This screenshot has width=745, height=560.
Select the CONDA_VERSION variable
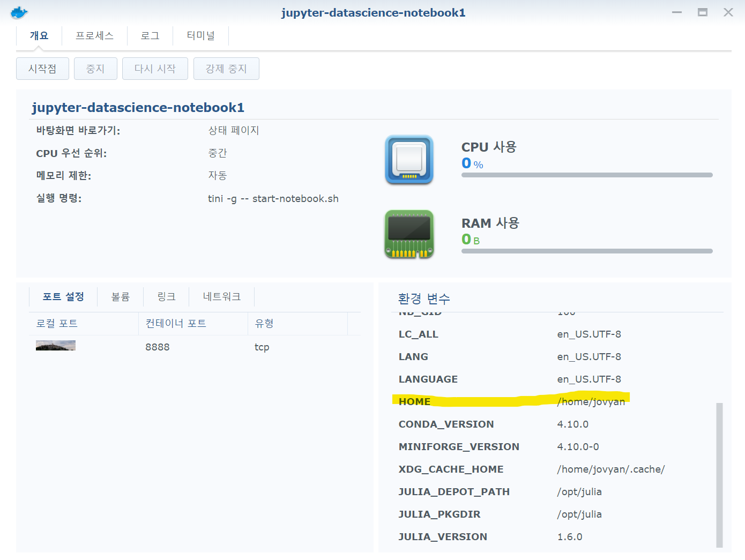click(446, 424)
